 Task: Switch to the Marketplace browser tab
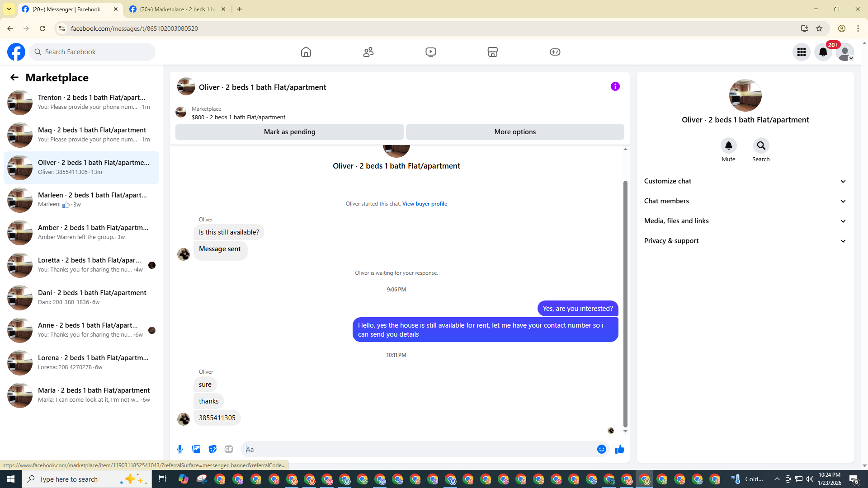177,9
